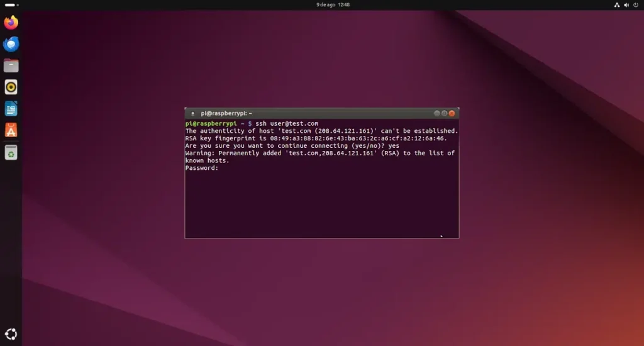
Task: Open the Trash in the dock
Action: pyautogui.click(x=11, y=152)
